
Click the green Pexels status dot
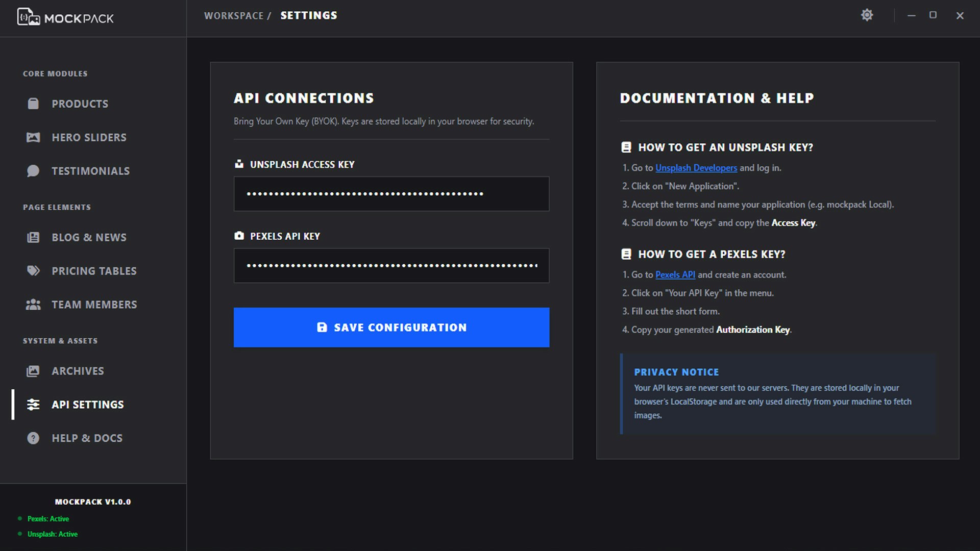(x=20, y=519)
